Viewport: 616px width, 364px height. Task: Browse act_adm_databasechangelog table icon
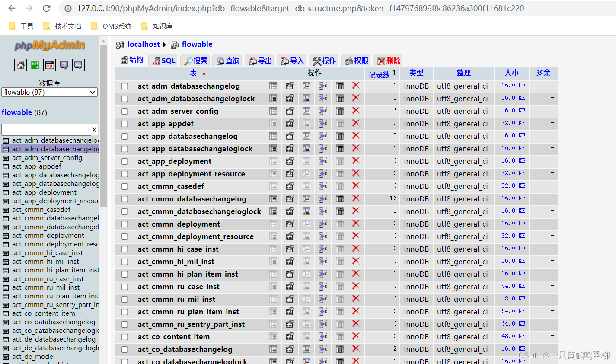coord(273,86)
